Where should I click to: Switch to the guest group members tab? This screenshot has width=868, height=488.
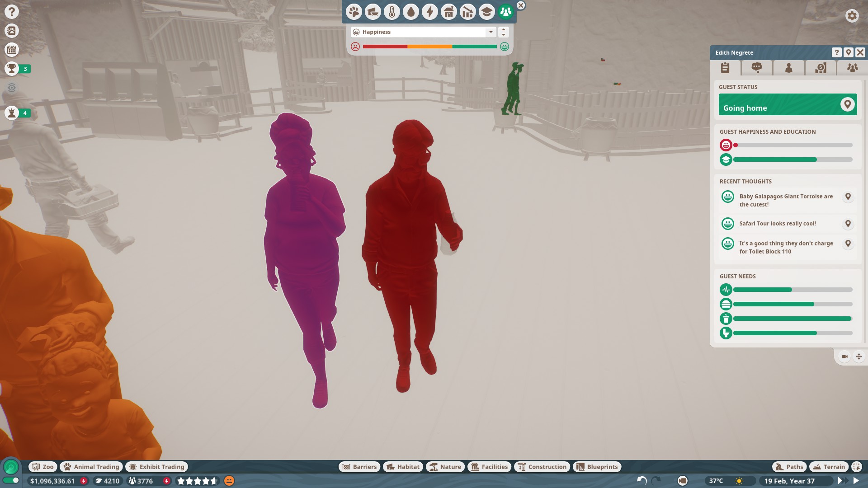[x=852, y=68]
